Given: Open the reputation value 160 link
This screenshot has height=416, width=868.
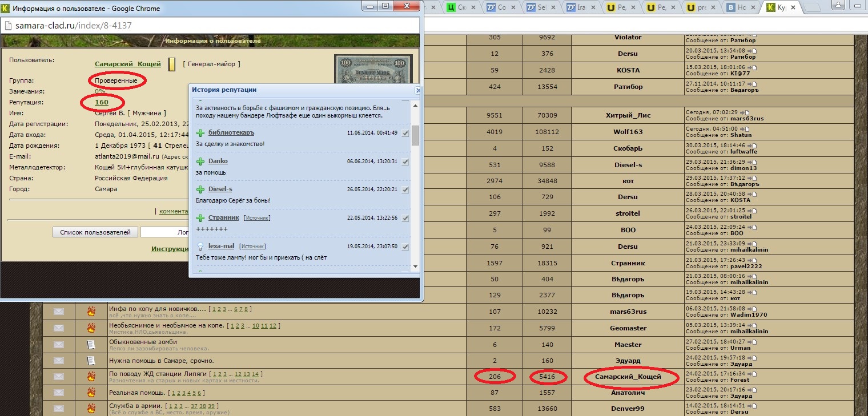Looking at the screenshot, I should pos(102,102).
